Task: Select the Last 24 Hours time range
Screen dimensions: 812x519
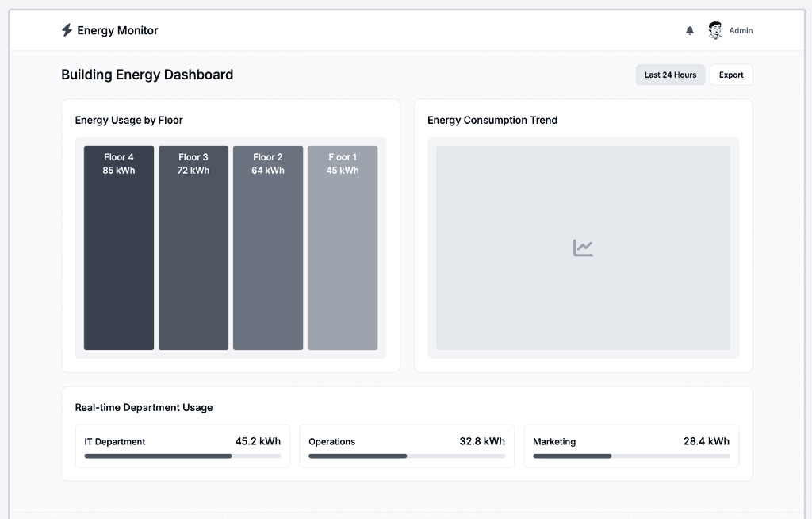Action: [670, 75]
